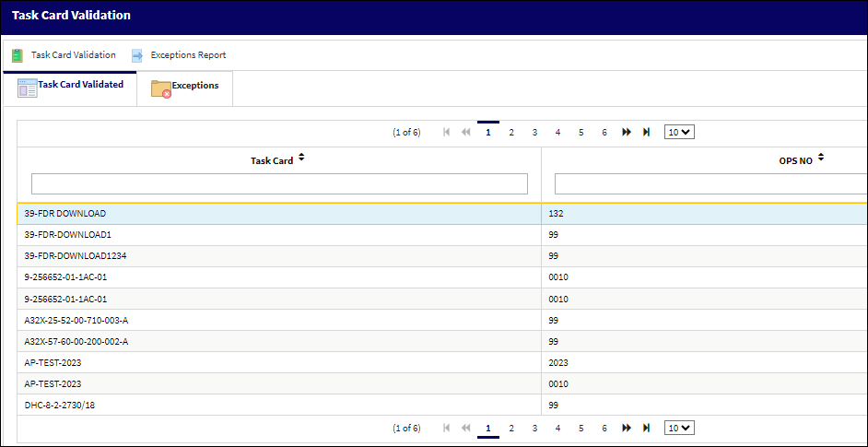The width and height of the screenshot is (868, 447).
Task: Click OPS NO value 2023
Action: (558, 363)
